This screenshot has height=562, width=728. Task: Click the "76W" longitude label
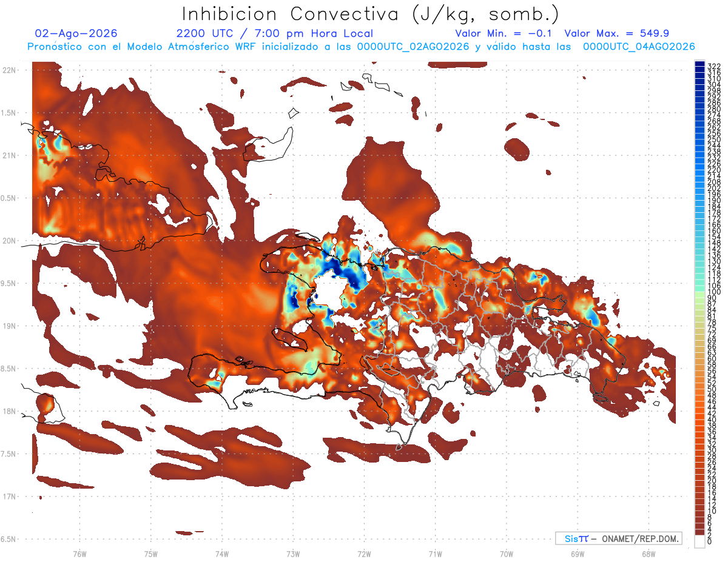pyautogui.click(x=79, y=554)
